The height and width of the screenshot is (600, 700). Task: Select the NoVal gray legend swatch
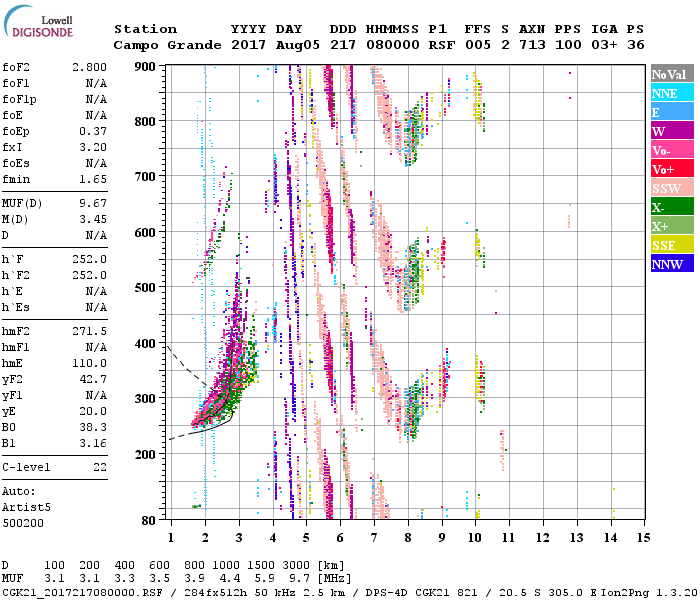[x=671, y=74]
